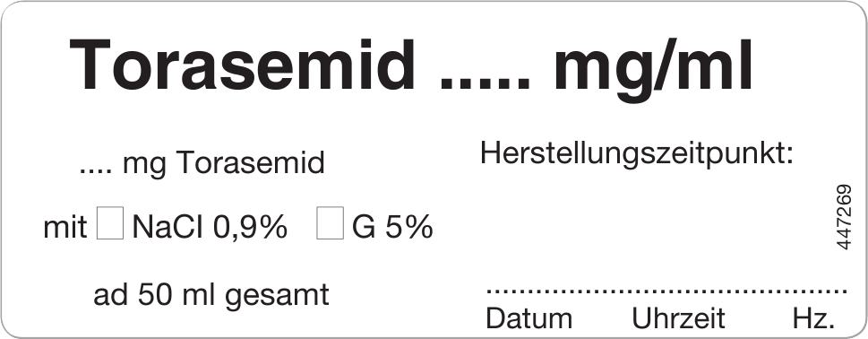
Task: Select the G 5% label text
Action: (x=392, y=227)
